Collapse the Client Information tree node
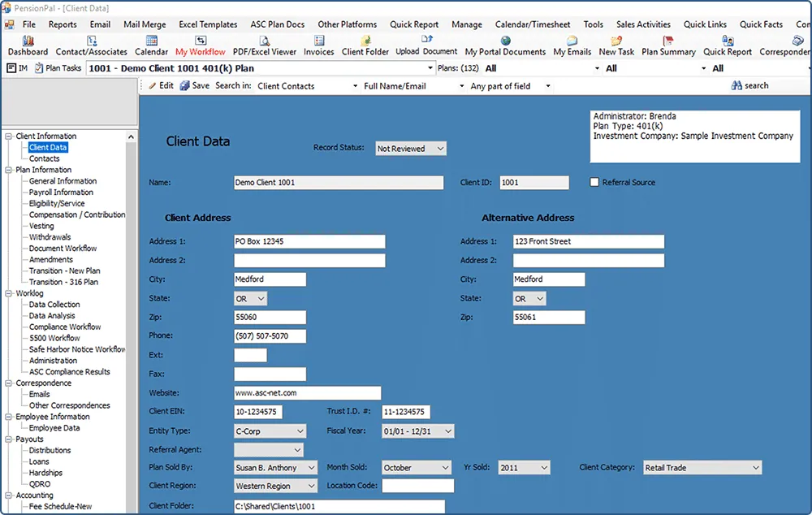This screenshot has width=812, height=515. 9,136
